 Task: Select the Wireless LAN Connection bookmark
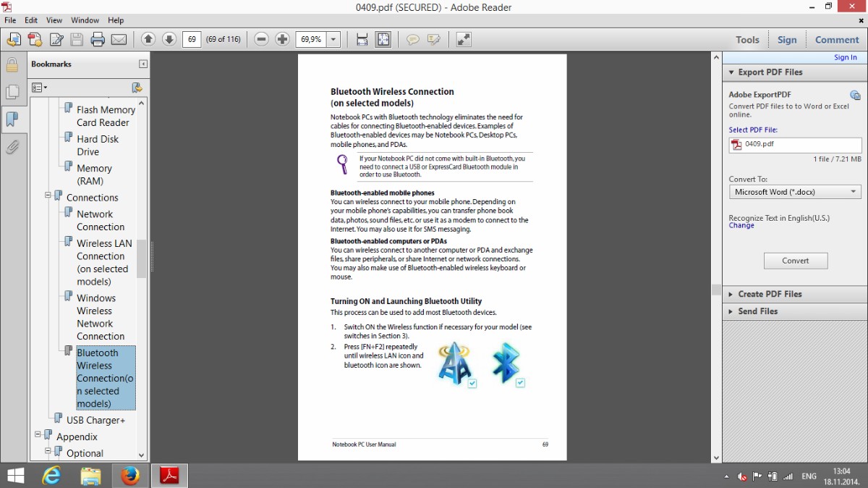click(x=104, y=262)
